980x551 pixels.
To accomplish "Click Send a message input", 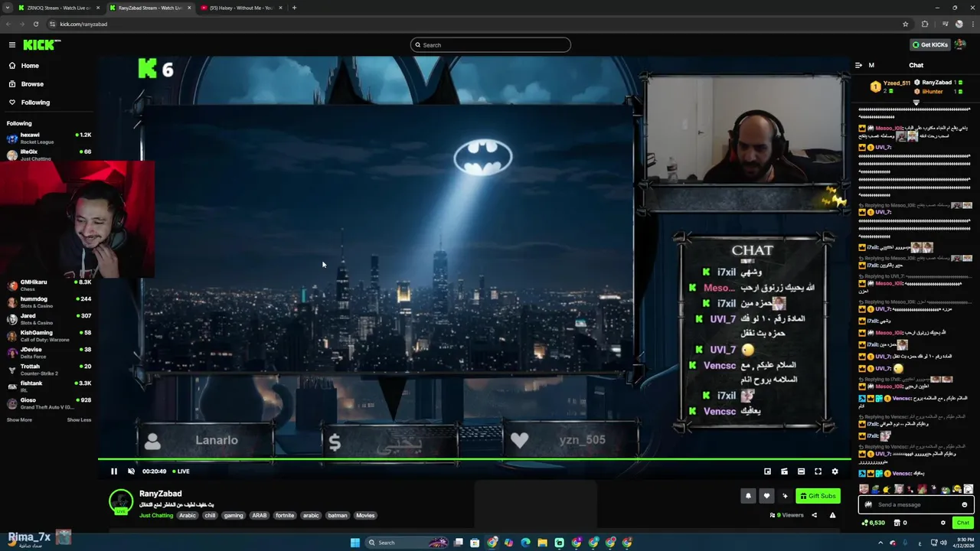I will point(915,505).
